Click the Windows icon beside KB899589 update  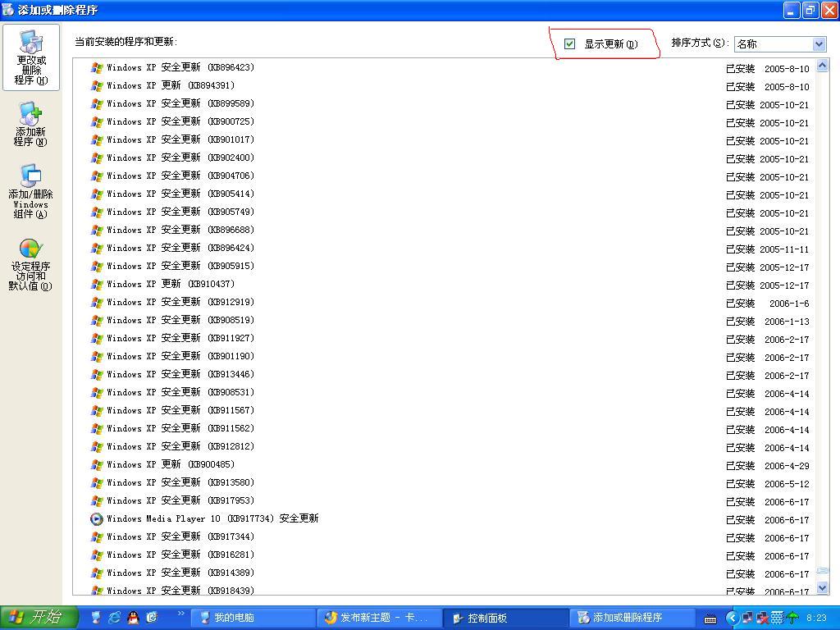pyautogui.click(x=97, y=104)
